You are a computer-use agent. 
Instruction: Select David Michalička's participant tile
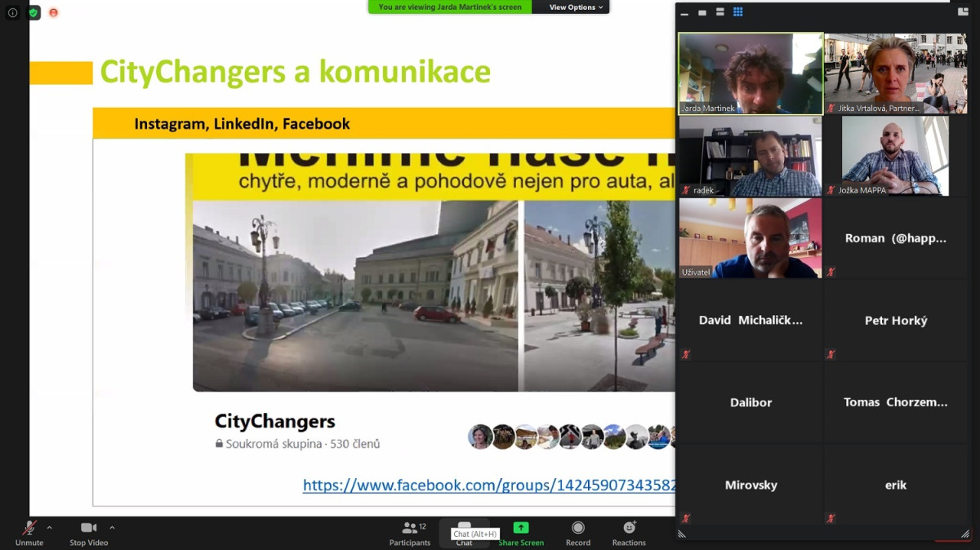[751, 321]
